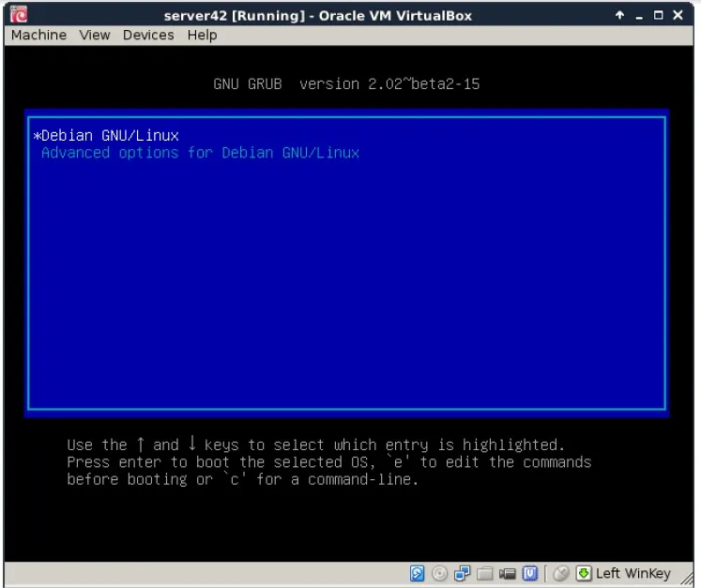701x588 pixels.
Task: Click the VirtualBox window icon in title bar
Action: click(19, 15)
